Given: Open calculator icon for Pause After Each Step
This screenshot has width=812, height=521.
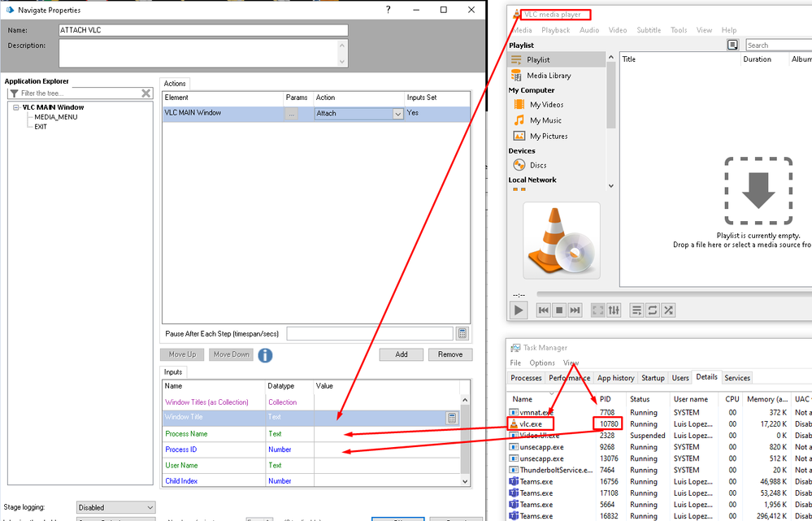Looking at the screenshot, I should click(x=462, y=333).
